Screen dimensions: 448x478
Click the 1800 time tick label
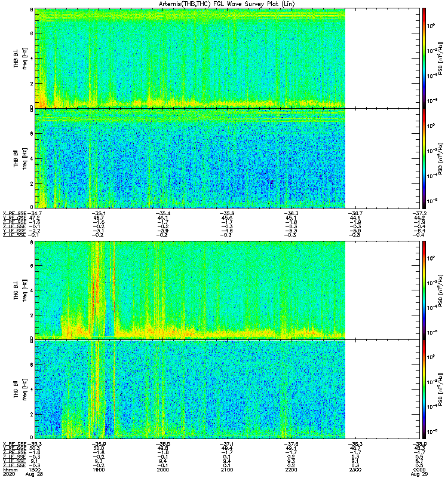35,469
